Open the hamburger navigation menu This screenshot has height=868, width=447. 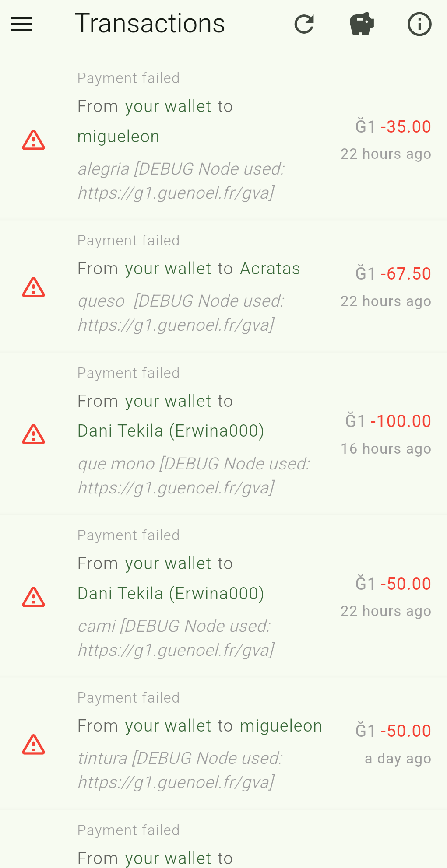[21, 24]
